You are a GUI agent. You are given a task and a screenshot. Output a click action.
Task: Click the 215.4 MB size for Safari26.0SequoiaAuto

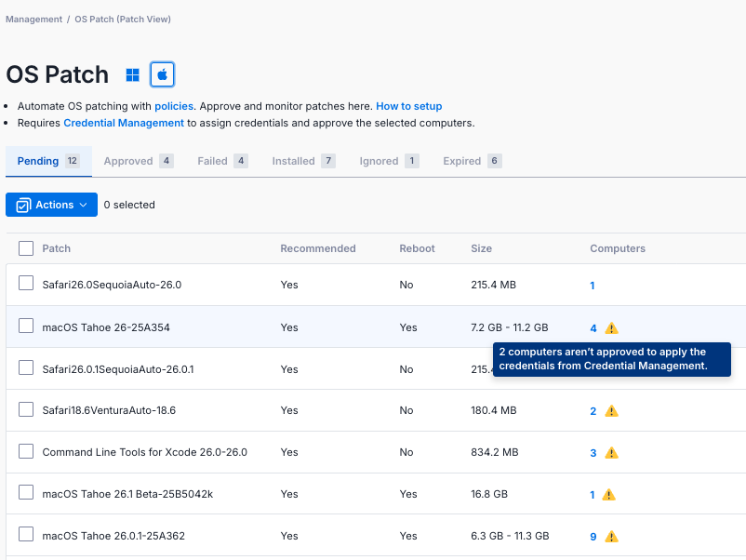[x=493, y=285]
